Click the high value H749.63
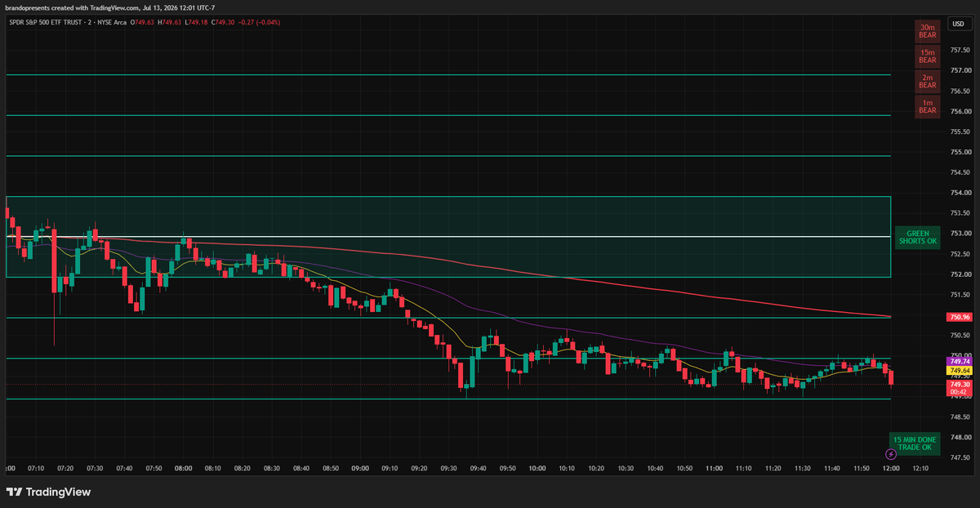 (171, 22)
